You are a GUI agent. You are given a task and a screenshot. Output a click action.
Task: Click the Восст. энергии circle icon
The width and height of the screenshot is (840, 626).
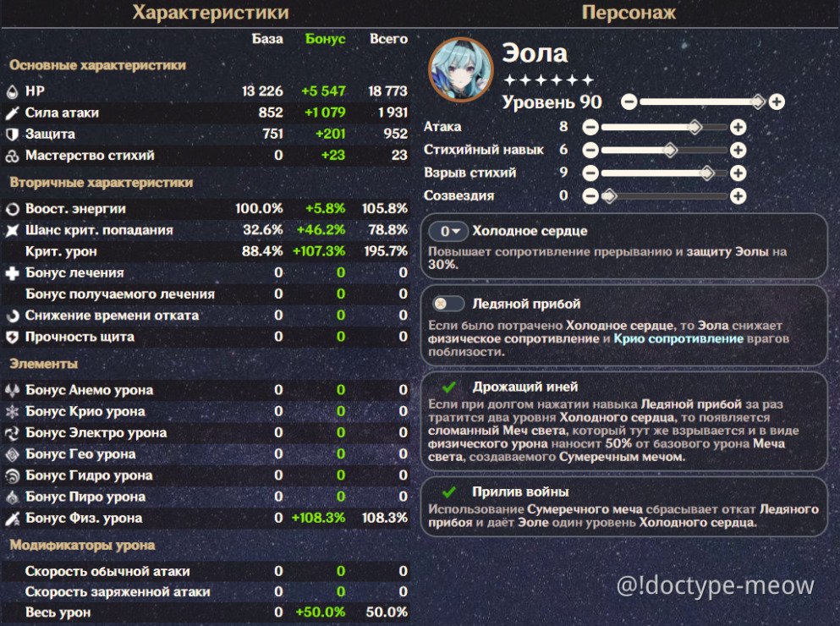point(12,209)
